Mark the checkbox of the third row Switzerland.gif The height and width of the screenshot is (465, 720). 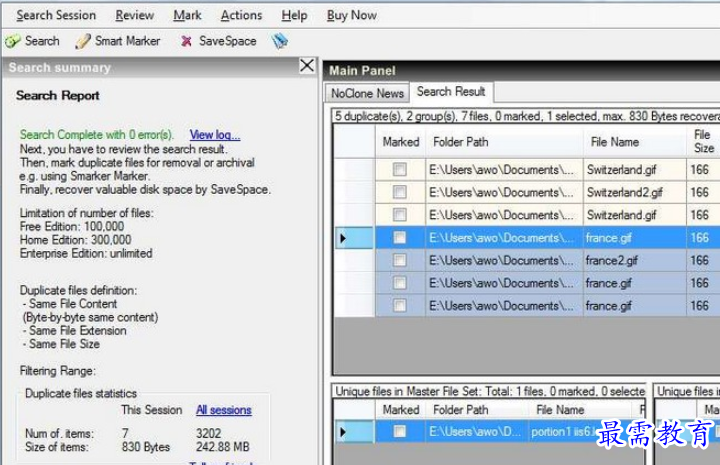[399, 214]
